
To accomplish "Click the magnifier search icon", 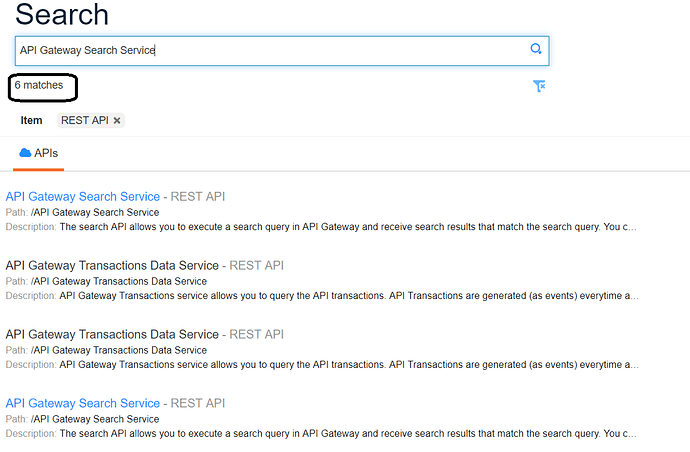I will pyautogui.click(x=536, y=49).
